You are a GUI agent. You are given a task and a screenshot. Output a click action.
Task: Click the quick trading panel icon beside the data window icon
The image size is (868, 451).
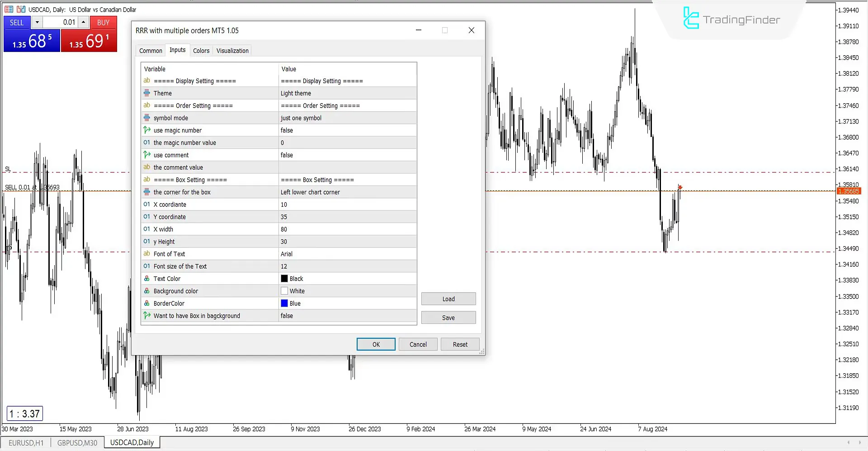tap(21, 9)
